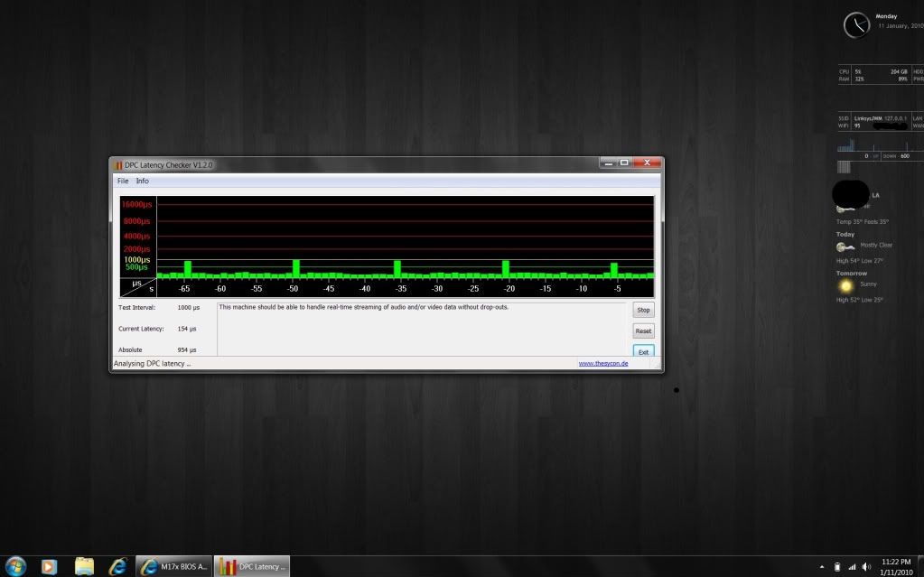This screenshot has width=924, height=577.
Task: Click the analog clock desktop gadget
Action: pos(856,25)
